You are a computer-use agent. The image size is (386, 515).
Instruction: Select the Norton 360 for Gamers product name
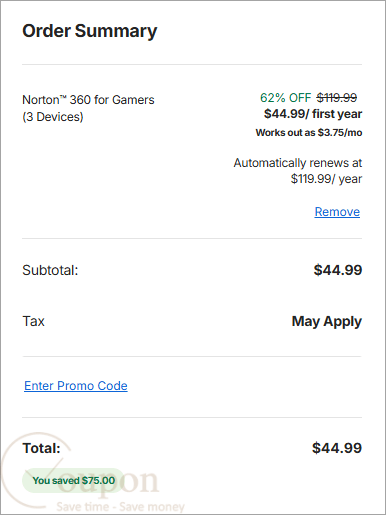(x=88, y=100)
